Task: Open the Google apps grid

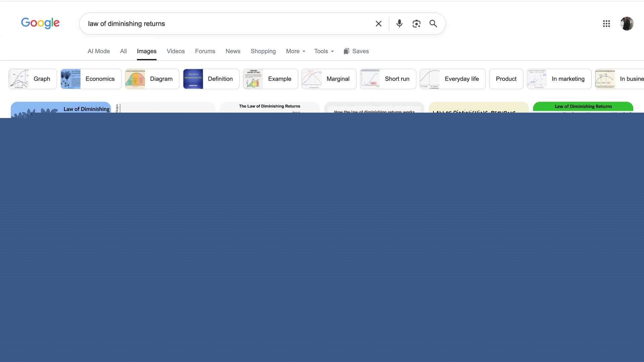Action: (606, 24)
